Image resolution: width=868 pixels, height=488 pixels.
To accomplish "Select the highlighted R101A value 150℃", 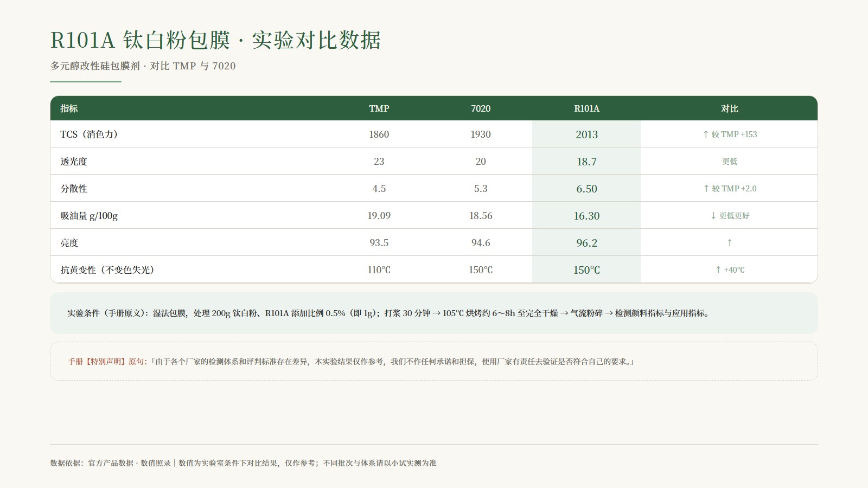I will click(587, 269).
